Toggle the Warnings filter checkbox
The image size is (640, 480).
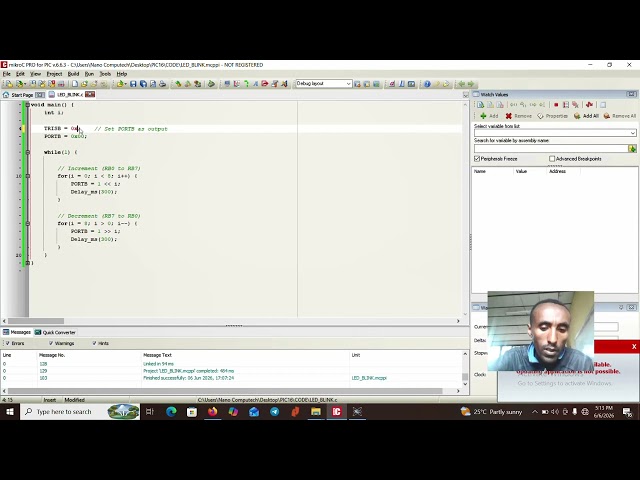[51, 343]
